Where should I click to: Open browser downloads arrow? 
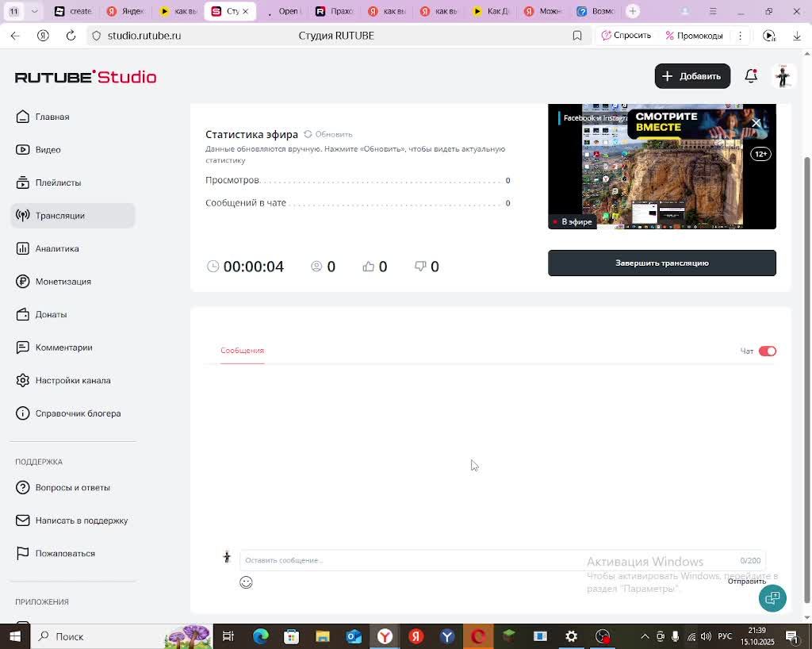click(x=797, y=36)
